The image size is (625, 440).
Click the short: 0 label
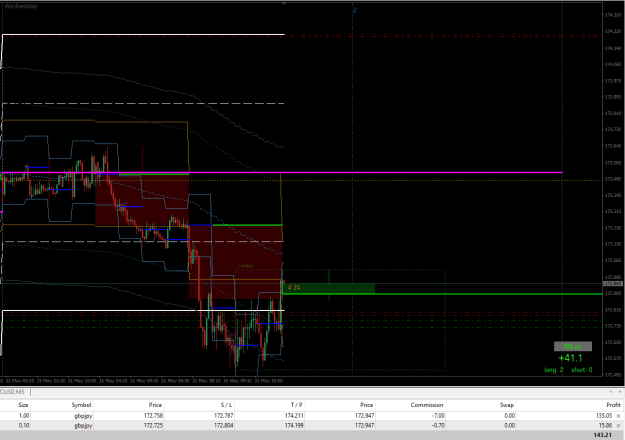pyautogui.click(x=582, y=370)
